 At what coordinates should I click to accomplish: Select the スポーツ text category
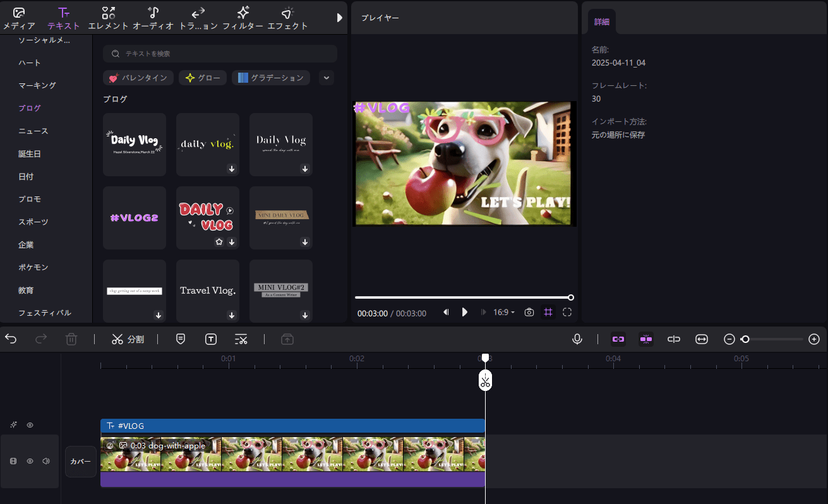click(x=33, y=222)
